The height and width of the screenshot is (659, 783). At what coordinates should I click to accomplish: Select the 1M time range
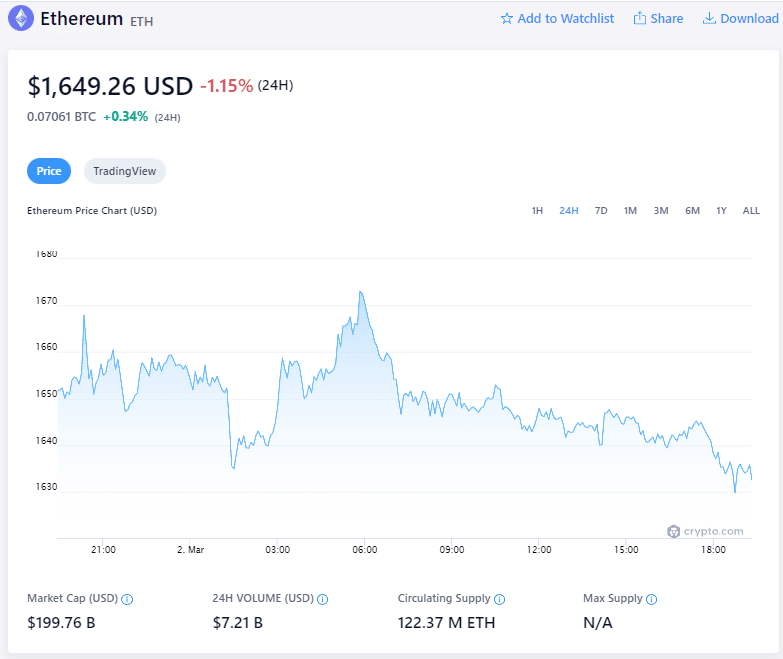coord(630,211)
